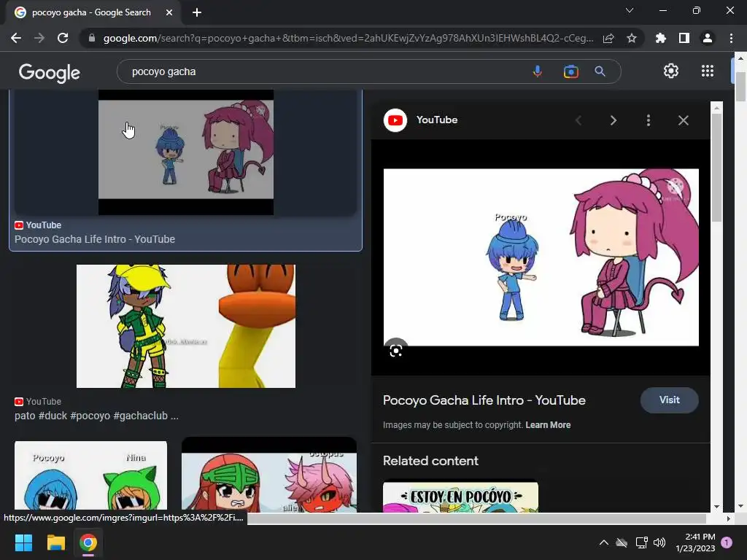Click the pato #duck #pocoyo #gachaclub caption

96,416
